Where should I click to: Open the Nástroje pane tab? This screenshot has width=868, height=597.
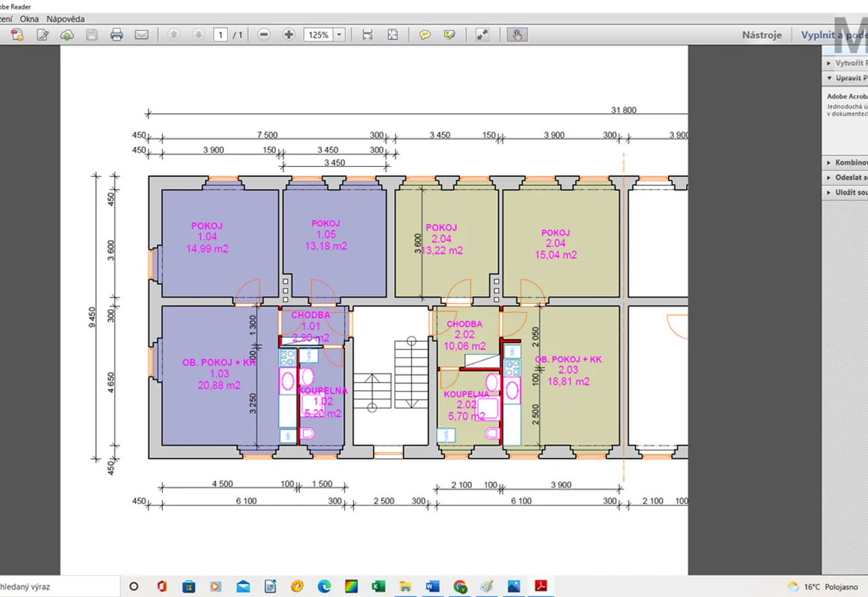coord(762,35)
